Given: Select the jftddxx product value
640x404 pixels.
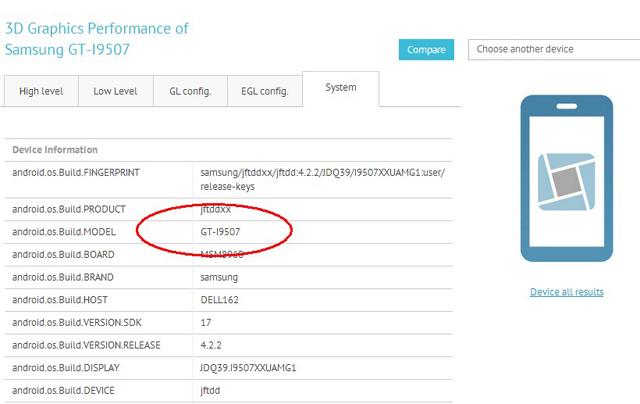Looking at the screenshot, I should (216, 209).
